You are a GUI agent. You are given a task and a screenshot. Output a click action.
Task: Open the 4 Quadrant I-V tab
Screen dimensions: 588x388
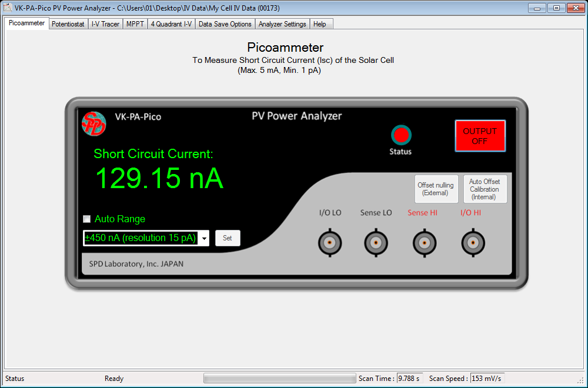click(171, 24)
